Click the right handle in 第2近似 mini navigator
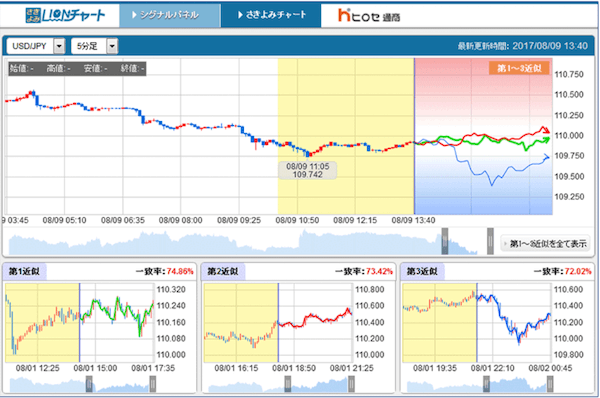This screenshot has width=600, height=398. [x=351, y=384]
